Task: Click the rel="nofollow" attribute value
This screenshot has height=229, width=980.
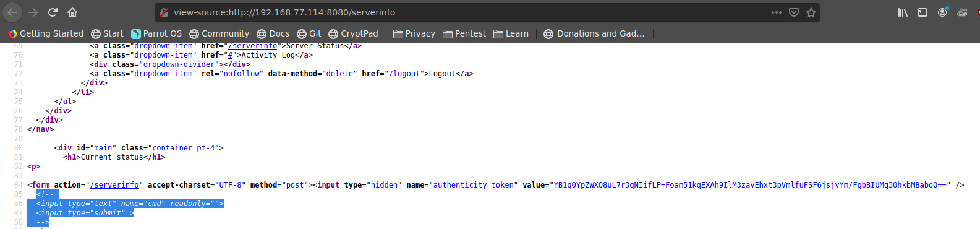Action: [244, 74]
